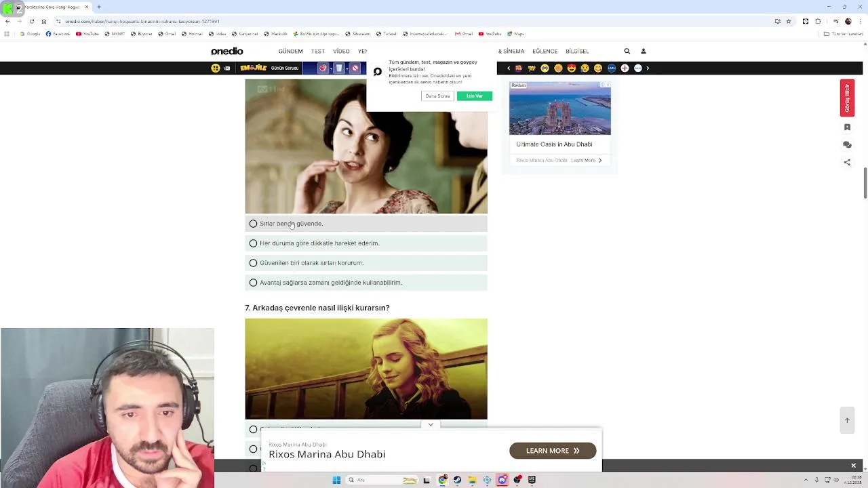Bookmark this page with star icon
The image size is (868, 488).
[x=788, y=21]
